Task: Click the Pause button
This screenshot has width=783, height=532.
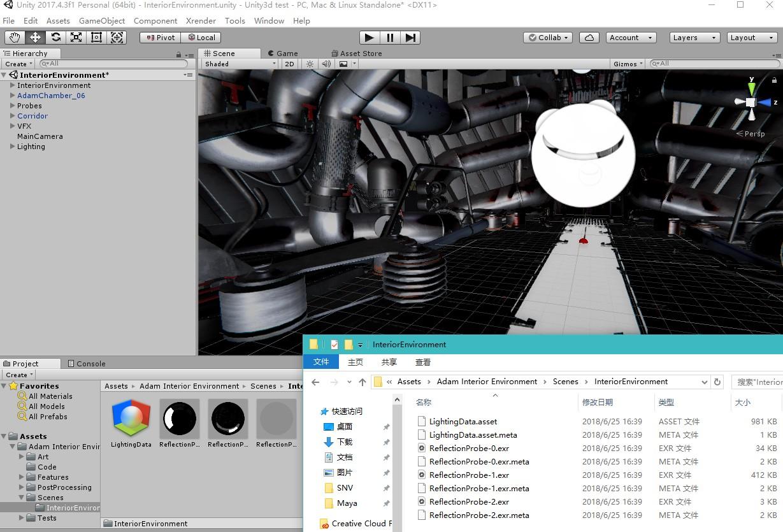Action: pyautogui.click(x=389, y=37)
